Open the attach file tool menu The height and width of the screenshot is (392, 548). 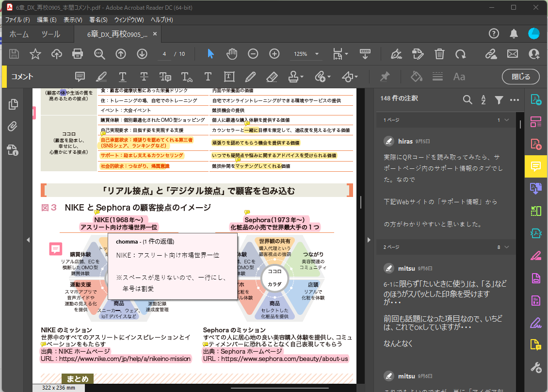click(x=322, y=77)
